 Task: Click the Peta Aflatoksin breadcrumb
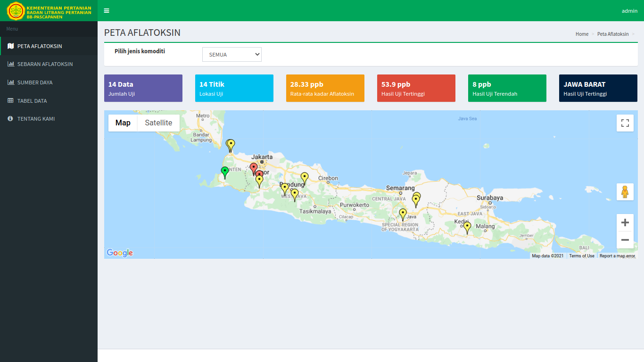[x=613, y=34]
